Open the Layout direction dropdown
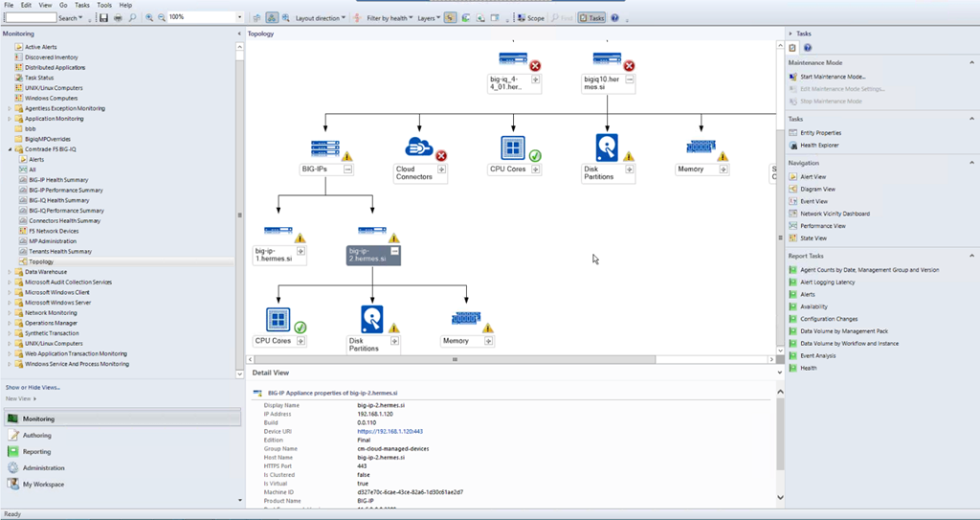980x520 pixels. (319, 18)
